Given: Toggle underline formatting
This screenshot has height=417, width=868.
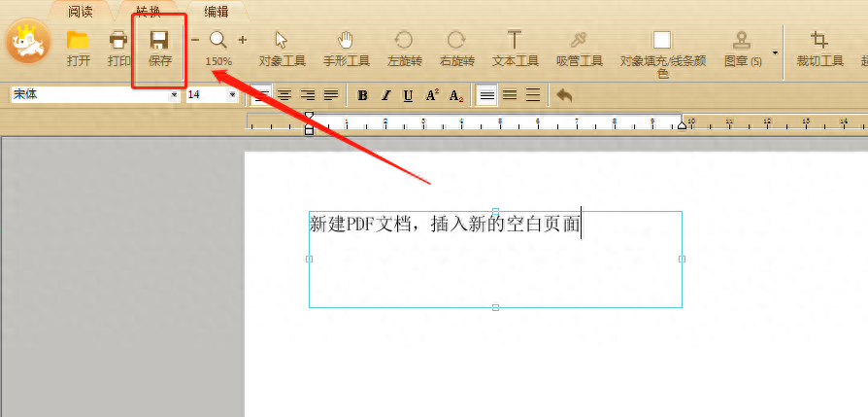Looking at the screenshot, I should (409, 95).
